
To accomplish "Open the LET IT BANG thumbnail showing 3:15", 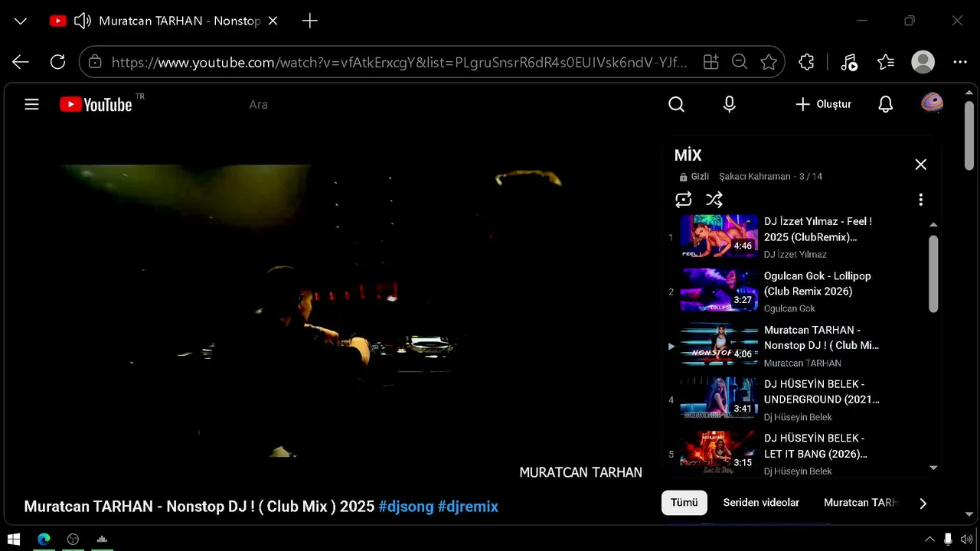I will tap(719, 453).
